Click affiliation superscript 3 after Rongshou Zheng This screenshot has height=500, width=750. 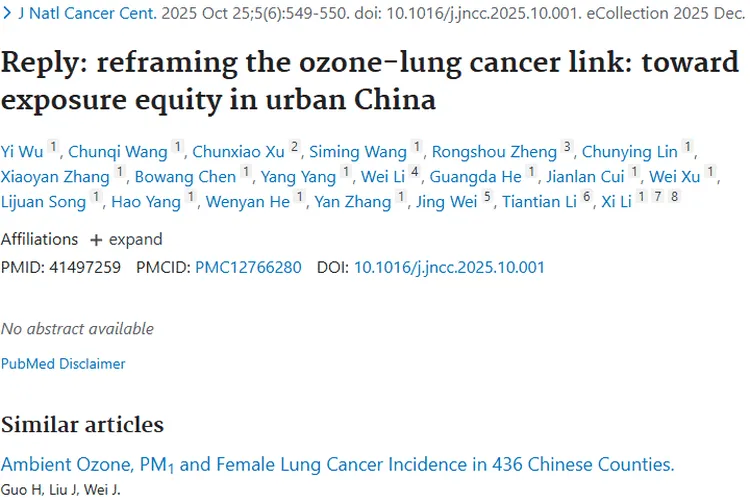(x=567, y=148)
